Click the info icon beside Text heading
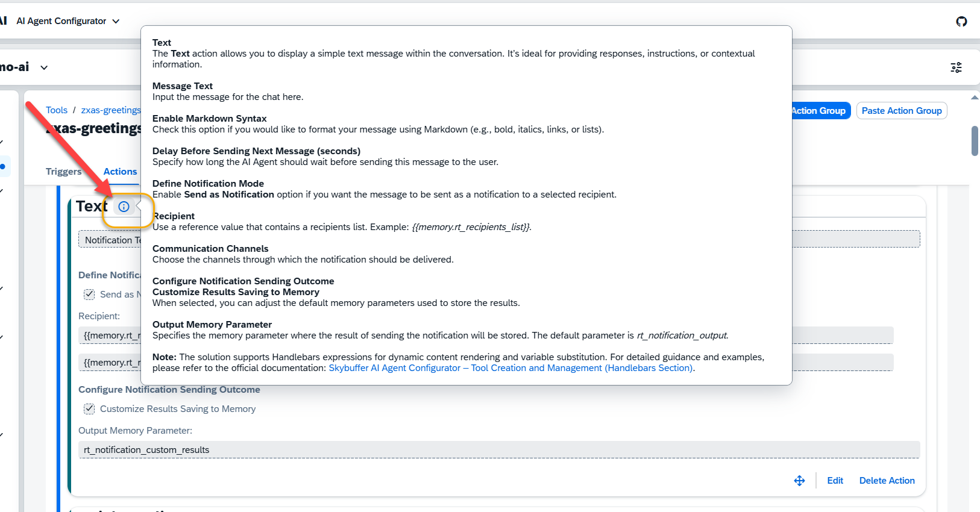Screen dimensions: 980x512 pyautogui.click(x=124, y=207)
